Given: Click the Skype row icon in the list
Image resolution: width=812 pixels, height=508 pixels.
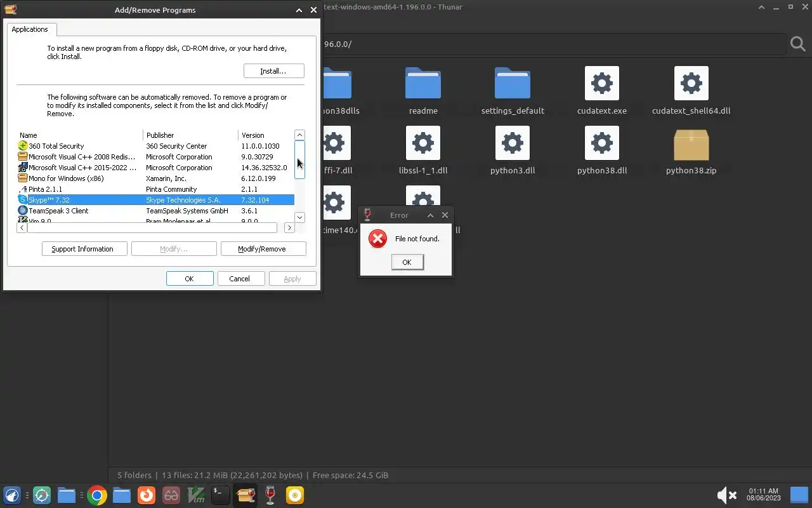Looking at the screenshot, I should 23,200.
